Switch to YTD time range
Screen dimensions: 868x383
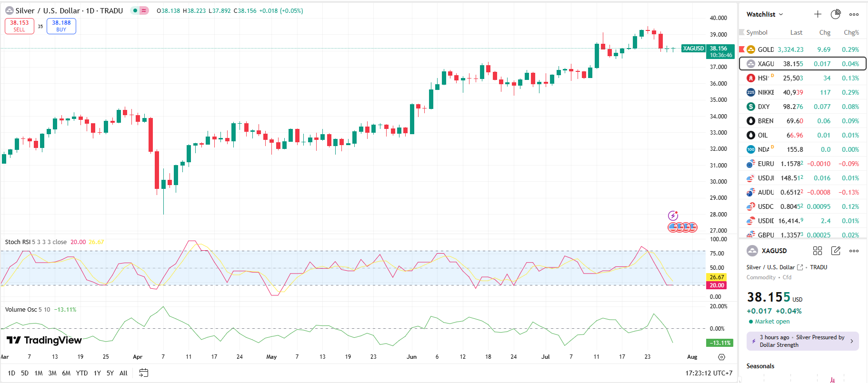tap(82, 373)
